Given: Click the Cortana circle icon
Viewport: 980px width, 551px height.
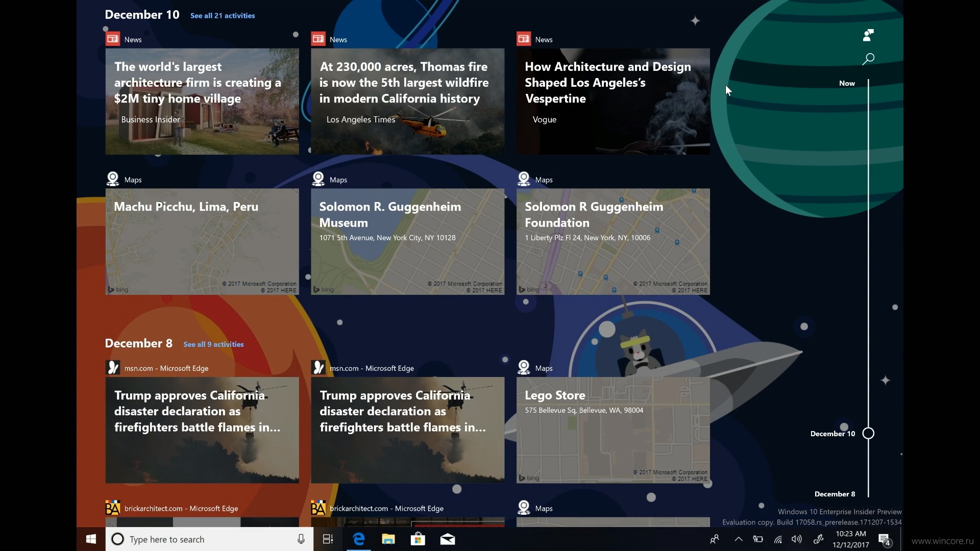Looking at the screenshot, I should (x=117, y=539).
